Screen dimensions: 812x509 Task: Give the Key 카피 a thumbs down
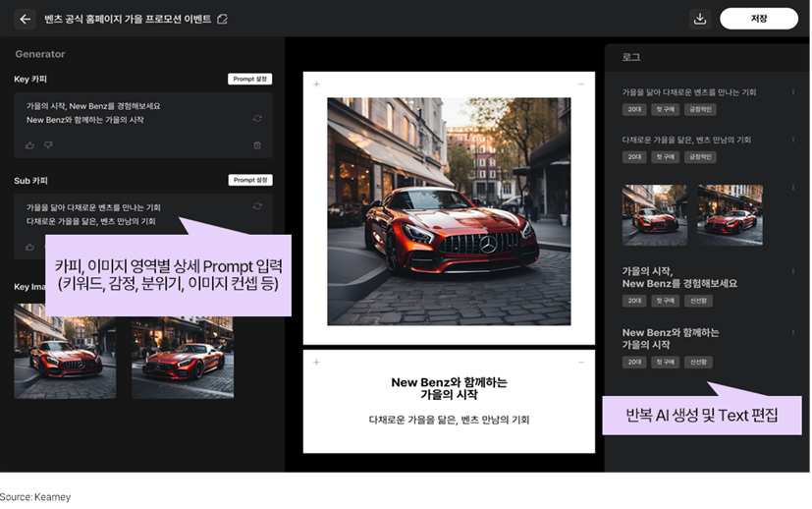[x=48, y=145]
